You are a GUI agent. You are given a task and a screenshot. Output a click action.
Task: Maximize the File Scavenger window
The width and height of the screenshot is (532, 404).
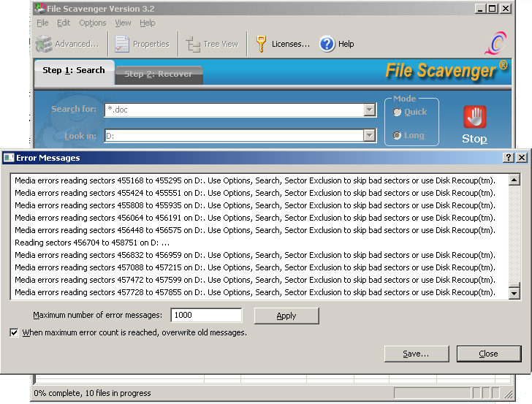[x=493, y=9]
